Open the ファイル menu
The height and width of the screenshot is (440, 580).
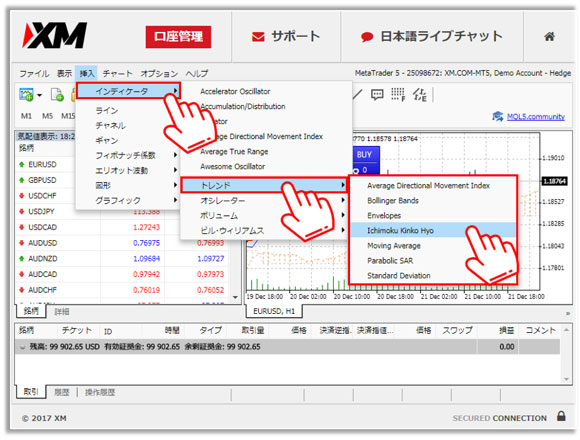click(34, 74)
